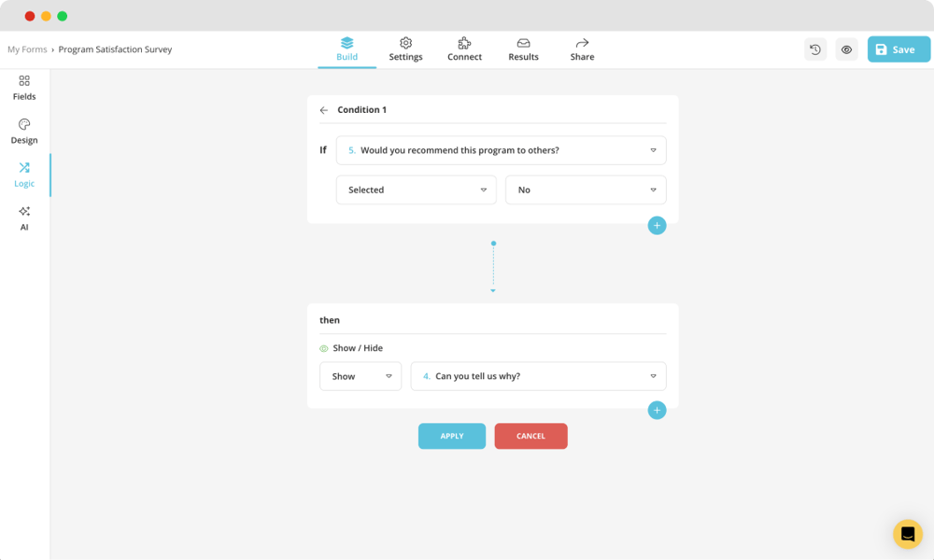Open the 'Selected' operator dropdown
Viewport: 934px width, 560px height.
click(416, 189)
